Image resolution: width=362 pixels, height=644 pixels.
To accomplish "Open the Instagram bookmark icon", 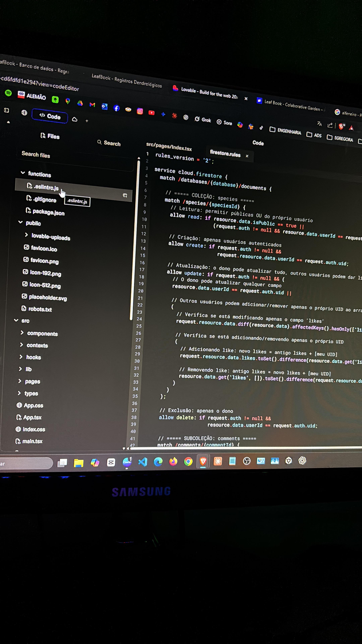I will (140, 111).
